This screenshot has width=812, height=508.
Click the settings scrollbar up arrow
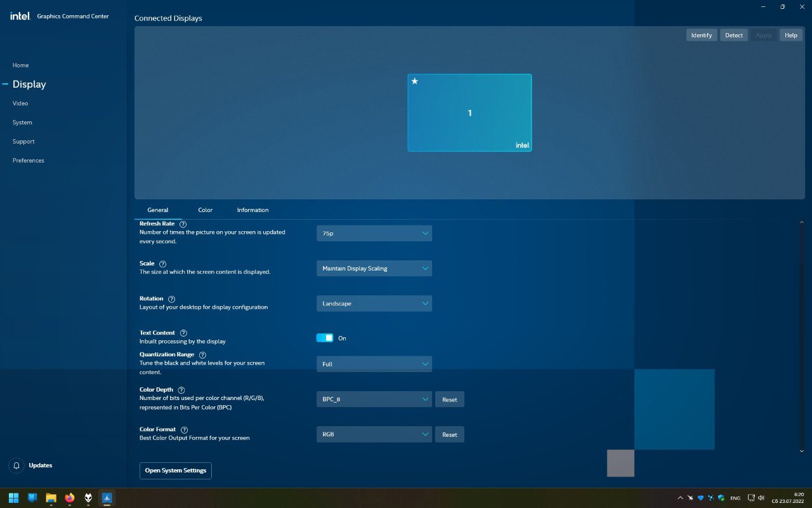[x=802, y=222]
